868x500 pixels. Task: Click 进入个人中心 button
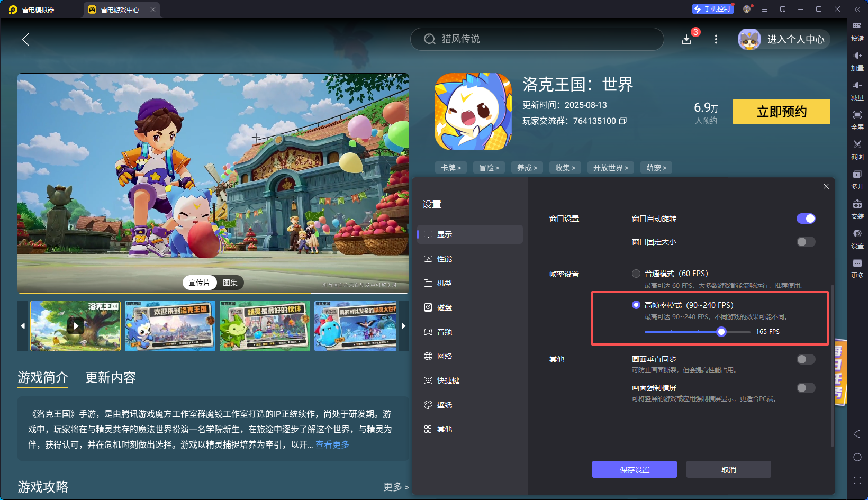pyautogui.click(x=796, y=39)
